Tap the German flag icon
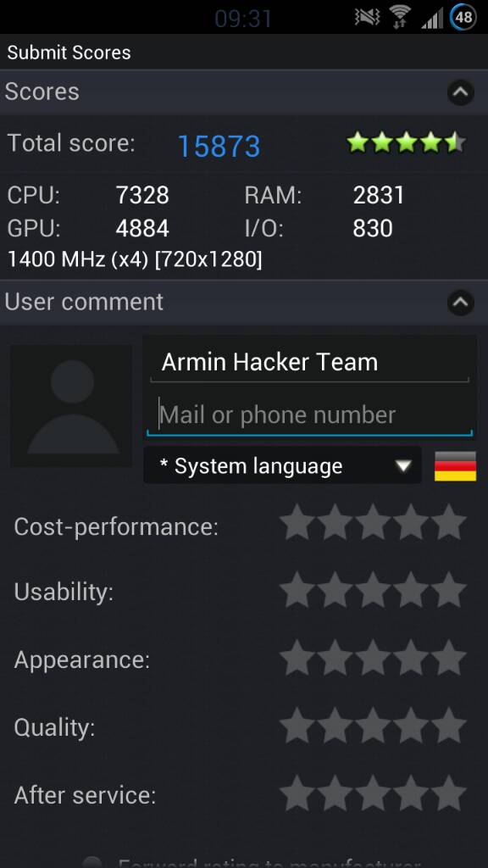 point(455,466)
